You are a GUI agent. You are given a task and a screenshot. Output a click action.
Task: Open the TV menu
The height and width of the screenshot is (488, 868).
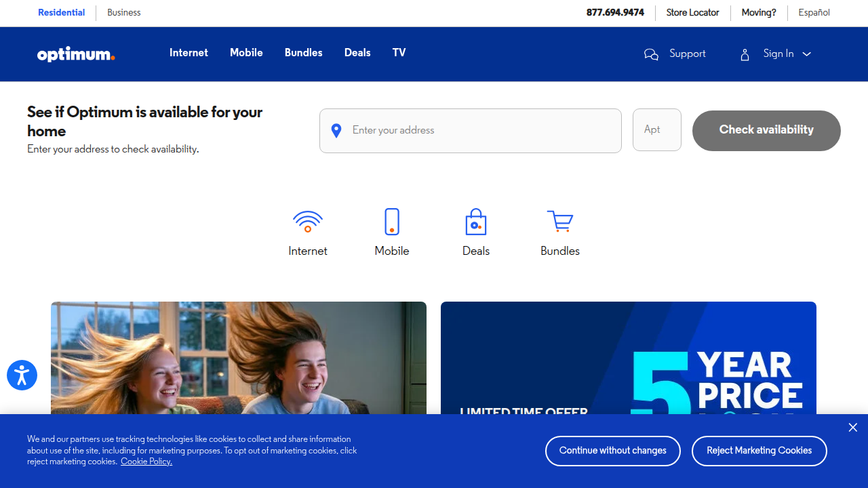pyautogui.click(x=399, y=53)
